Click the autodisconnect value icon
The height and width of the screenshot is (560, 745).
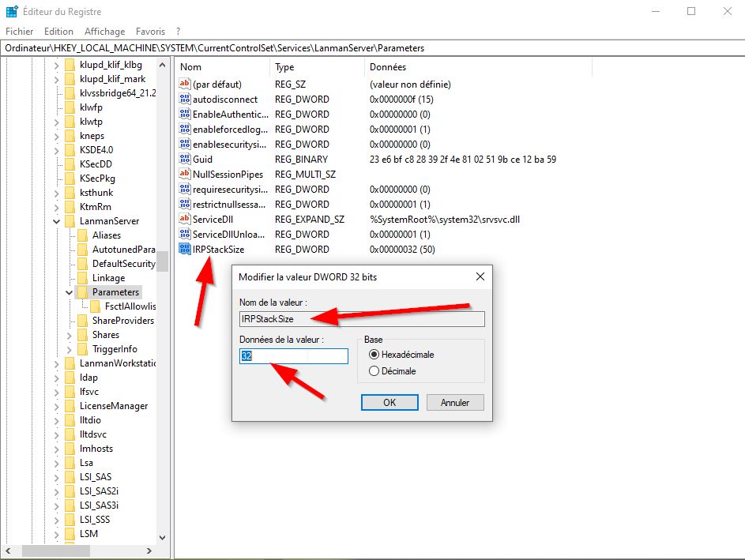coord(184,99)
